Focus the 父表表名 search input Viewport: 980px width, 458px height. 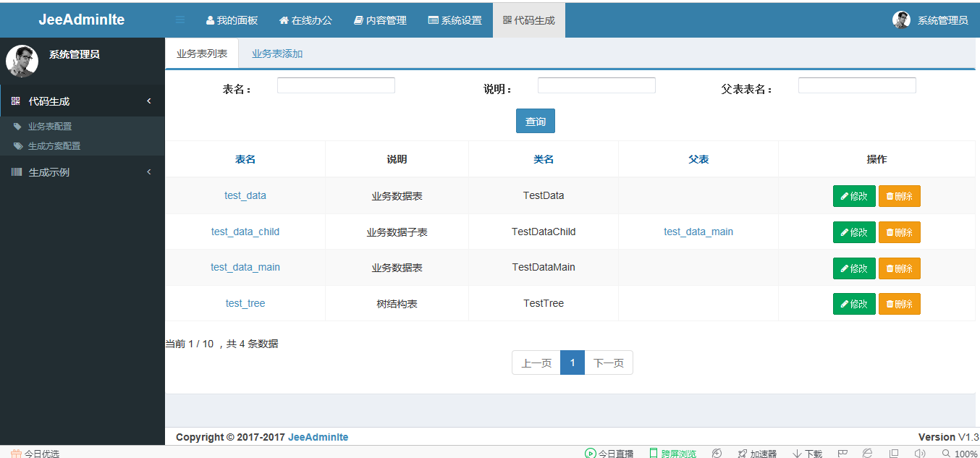coord(857,85)
